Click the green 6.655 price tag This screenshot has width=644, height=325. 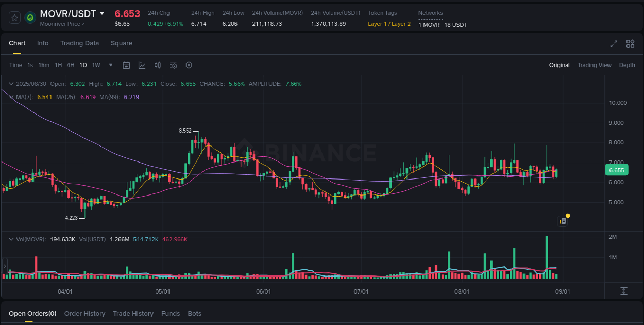tap(617, 170)
